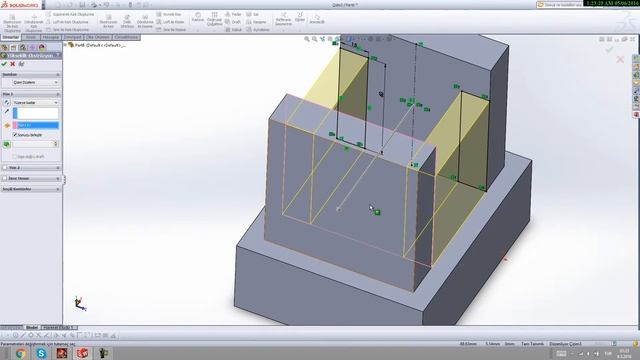Open the Çizim Düzlemi start condition dropdown
This screenshot has width=640, height=360.
[x=36, y=82]
